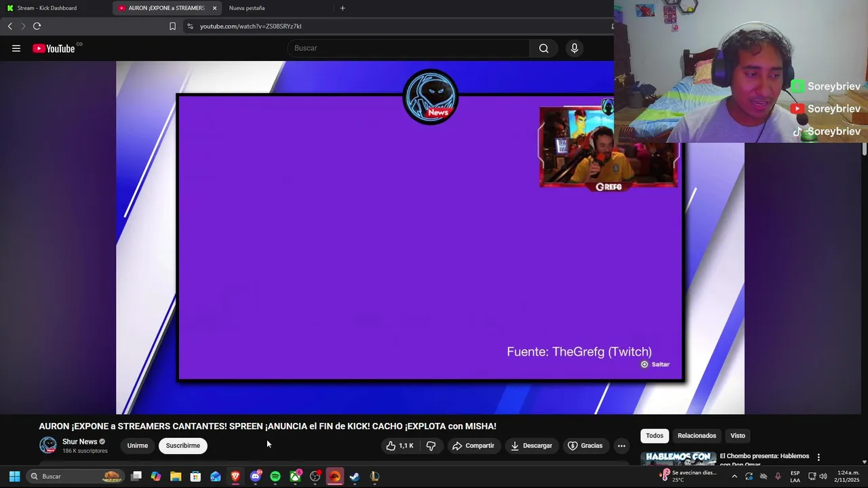Click the crossed-out cloud tray icon
This screenshot has height=488, width=868.
pos(763,476)
